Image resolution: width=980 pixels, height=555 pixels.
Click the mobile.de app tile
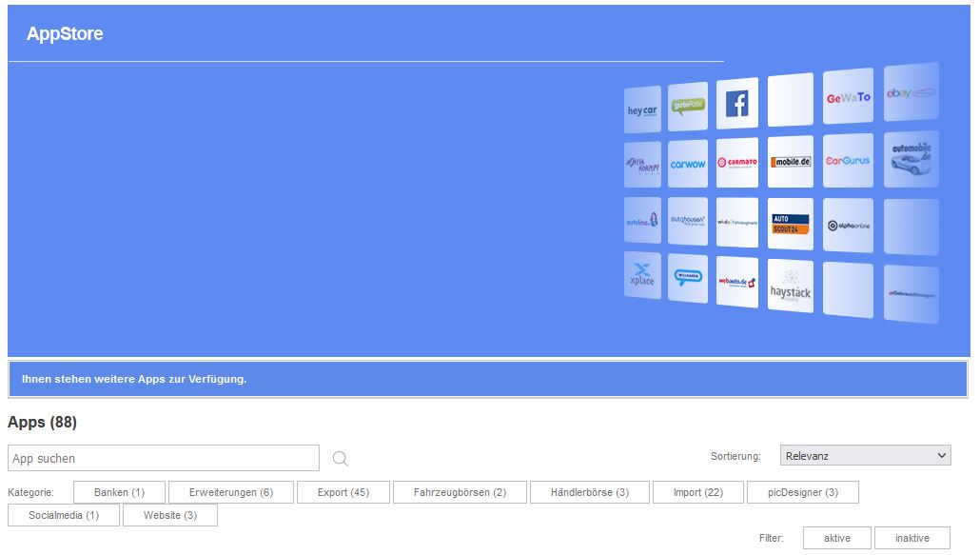tap(791, 161)
